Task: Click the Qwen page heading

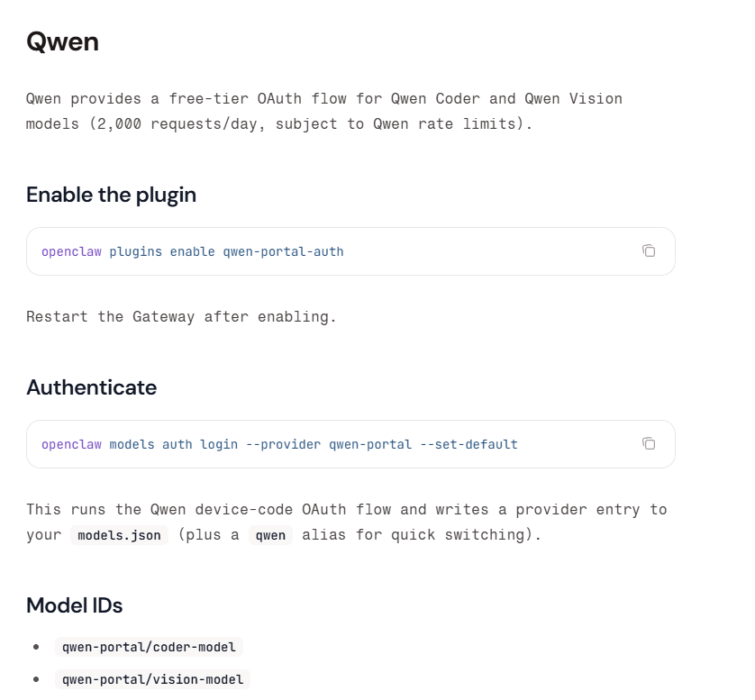Action: click(62, 41)
